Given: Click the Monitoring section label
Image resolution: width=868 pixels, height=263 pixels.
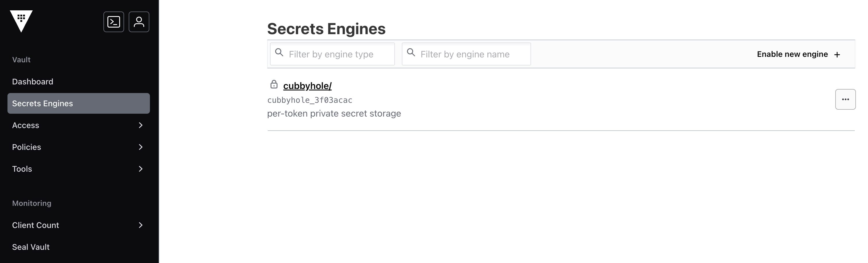Looking at the screenshot, I should point(31,203).
